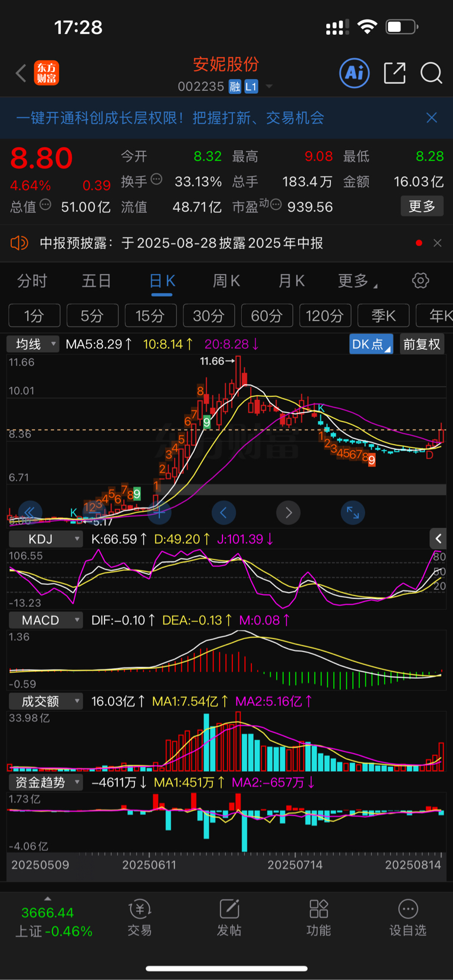Open the 均线 indicator dropdown

[33, 344]
